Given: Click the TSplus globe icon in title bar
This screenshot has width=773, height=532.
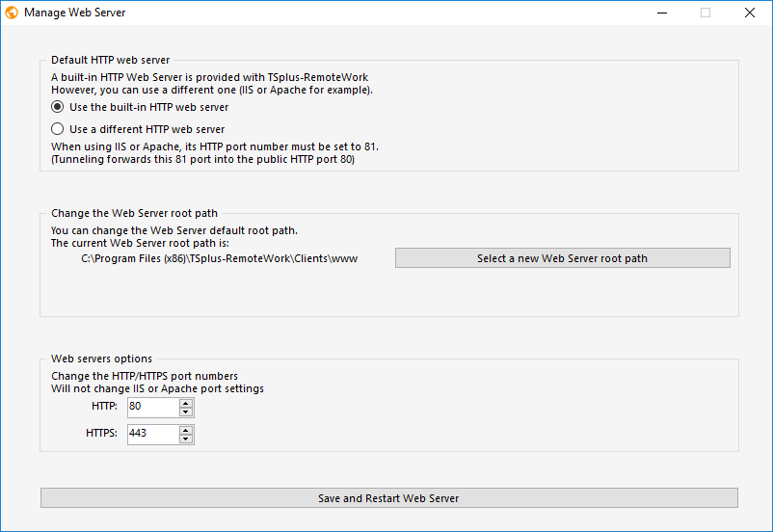Looking at the screenshot, I should click(x=12, y=13).
